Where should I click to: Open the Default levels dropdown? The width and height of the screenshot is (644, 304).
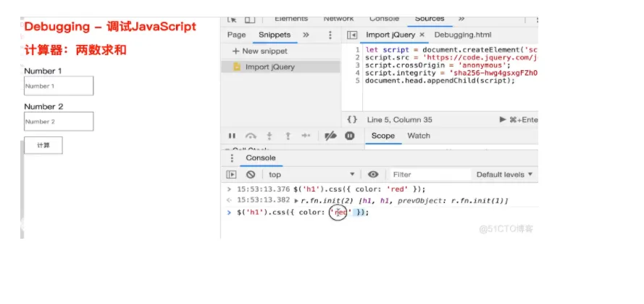pyautogui.click(x=504, y=174)
